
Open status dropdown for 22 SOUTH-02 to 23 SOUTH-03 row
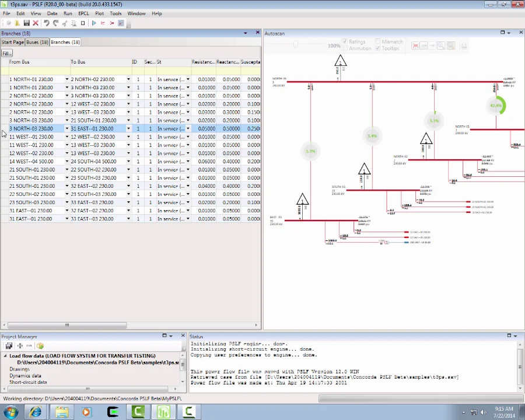(x=188, y=194)
